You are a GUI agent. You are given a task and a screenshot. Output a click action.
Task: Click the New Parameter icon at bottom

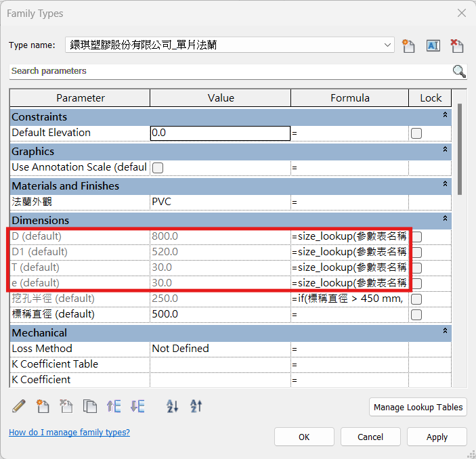43,406
